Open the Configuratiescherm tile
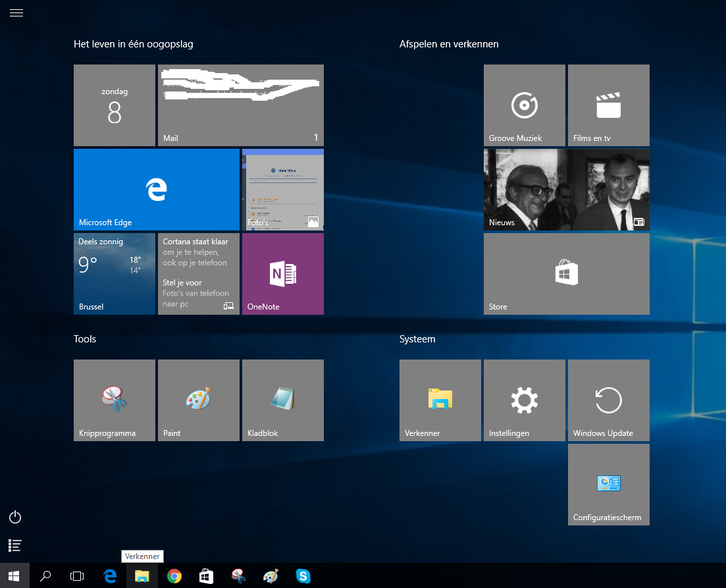 609,485
